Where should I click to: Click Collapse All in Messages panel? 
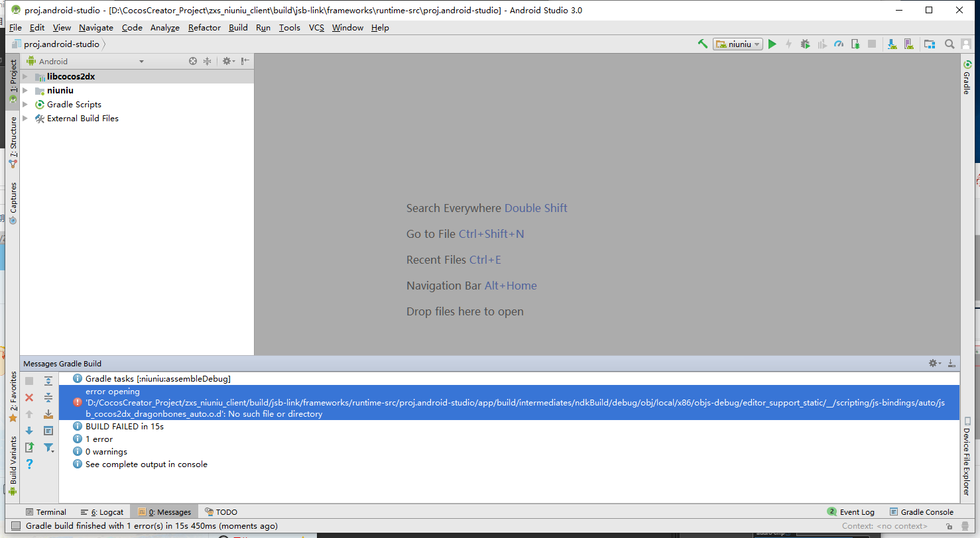[x=48, y=398]
